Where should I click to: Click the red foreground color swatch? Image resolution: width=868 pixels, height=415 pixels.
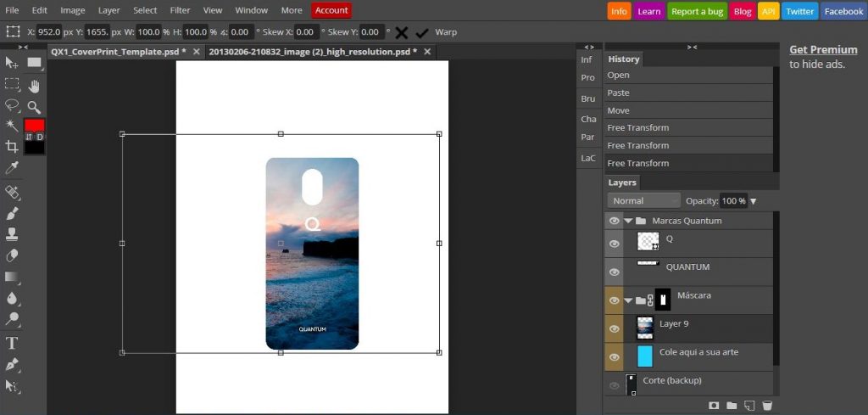tap(34, 126)
